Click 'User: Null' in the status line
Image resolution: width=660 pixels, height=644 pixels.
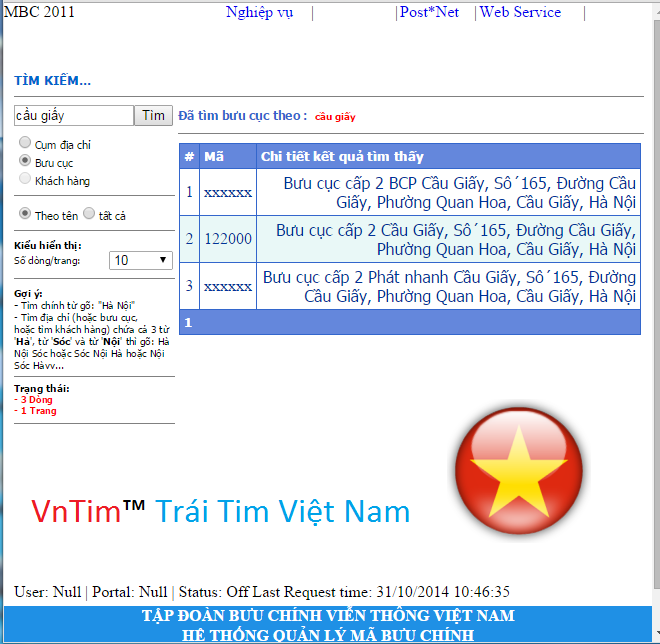click(x=48, y=592)
